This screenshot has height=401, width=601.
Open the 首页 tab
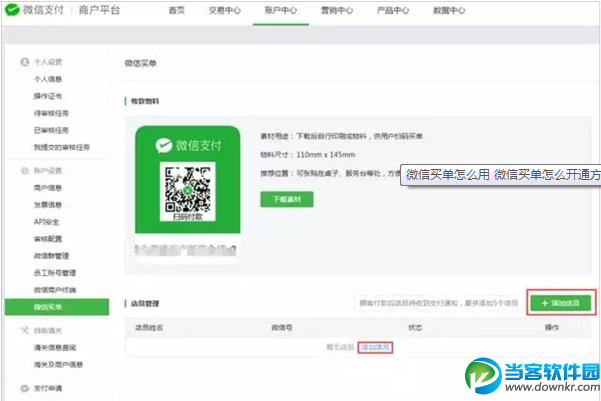pyautogui.click(x=177, y=11)
